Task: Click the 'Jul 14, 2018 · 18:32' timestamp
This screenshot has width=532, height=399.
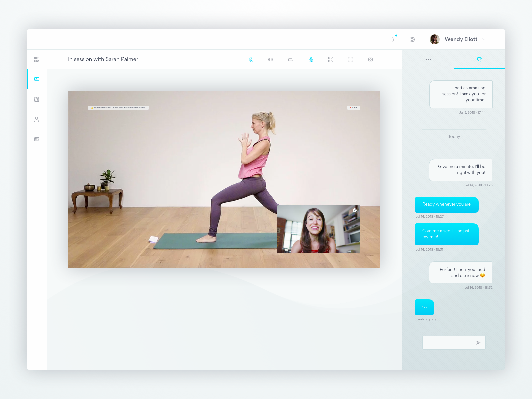Action: click(x=478, y=288)
